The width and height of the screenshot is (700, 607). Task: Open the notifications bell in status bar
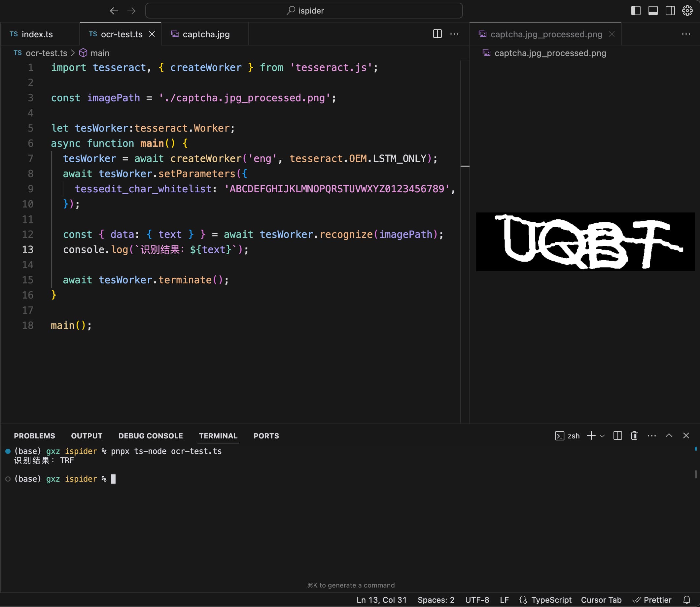tap(686, 600)
